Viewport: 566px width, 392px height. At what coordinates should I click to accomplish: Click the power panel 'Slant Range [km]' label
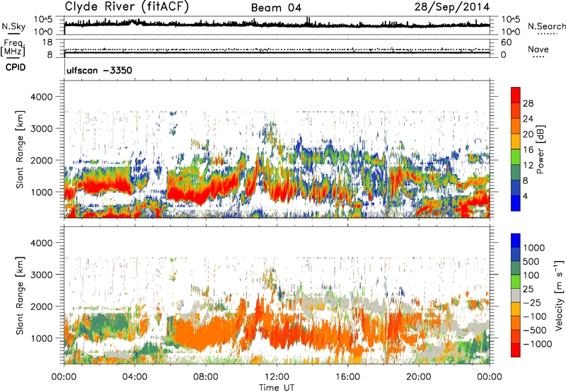(x=20, y=149)
